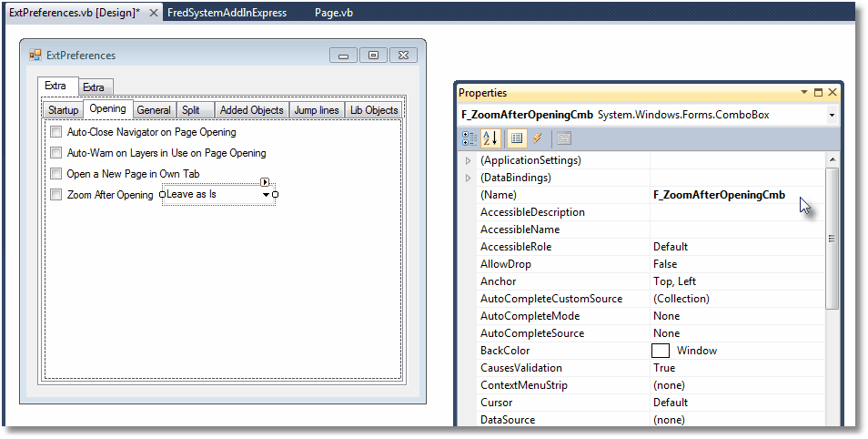868x439 pixels.
Task: Click the BackColor Window color swatch
Action: (661, 351)
